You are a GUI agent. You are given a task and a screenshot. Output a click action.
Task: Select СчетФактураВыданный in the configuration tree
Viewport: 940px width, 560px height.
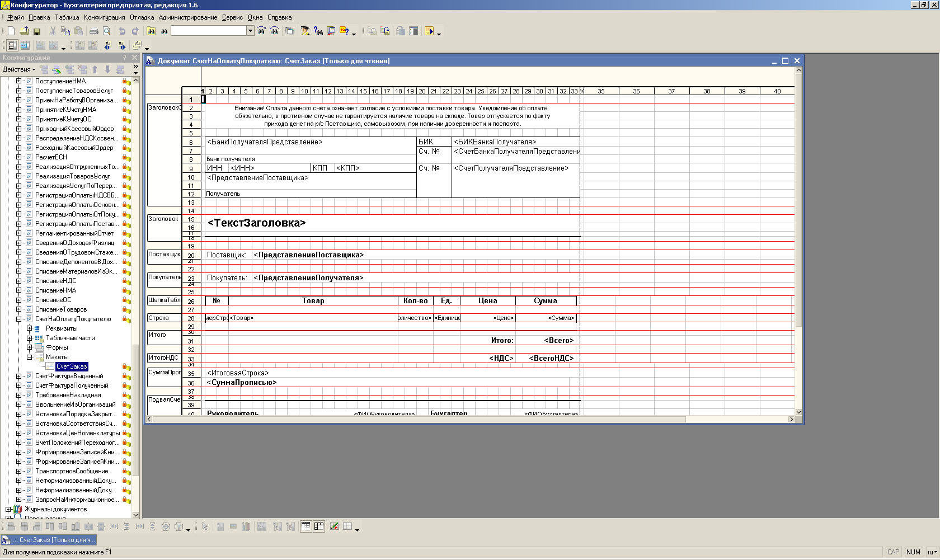69,376
